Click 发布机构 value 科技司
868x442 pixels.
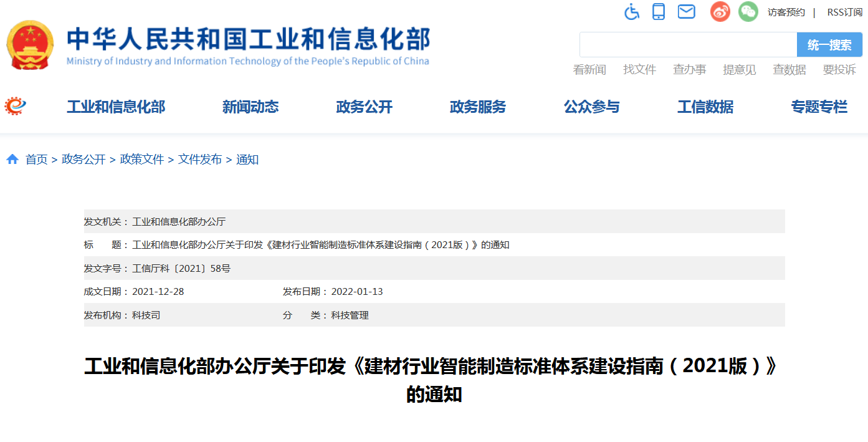[x=146, y=315]
